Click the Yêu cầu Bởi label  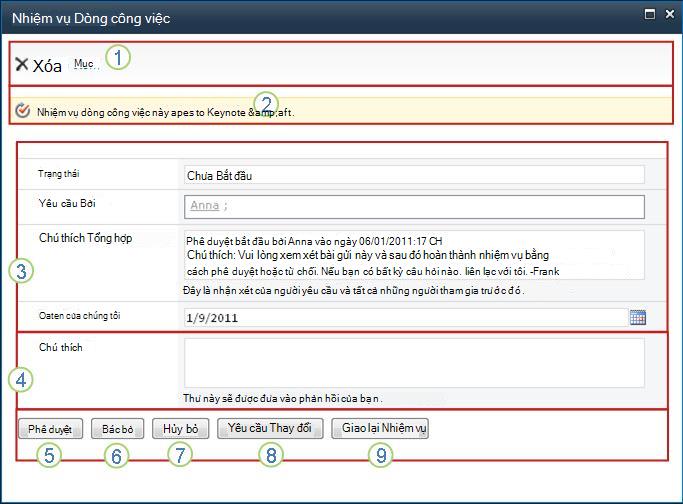[x=67, y=203]
